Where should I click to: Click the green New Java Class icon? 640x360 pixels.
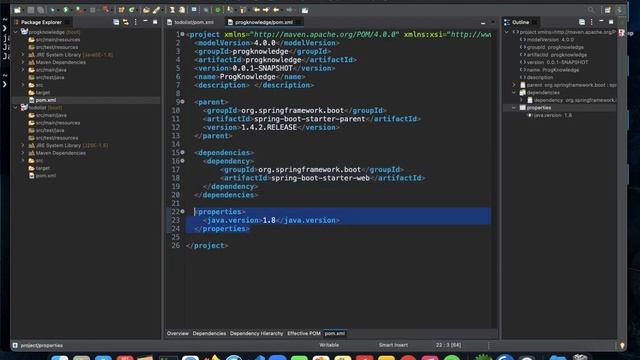[x=131, y=10]
